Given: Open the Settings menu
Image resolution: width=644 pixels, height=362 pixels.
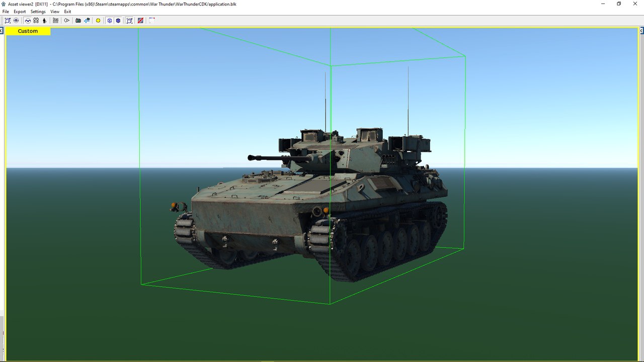Looking at the screenshot, I should 38,12.
